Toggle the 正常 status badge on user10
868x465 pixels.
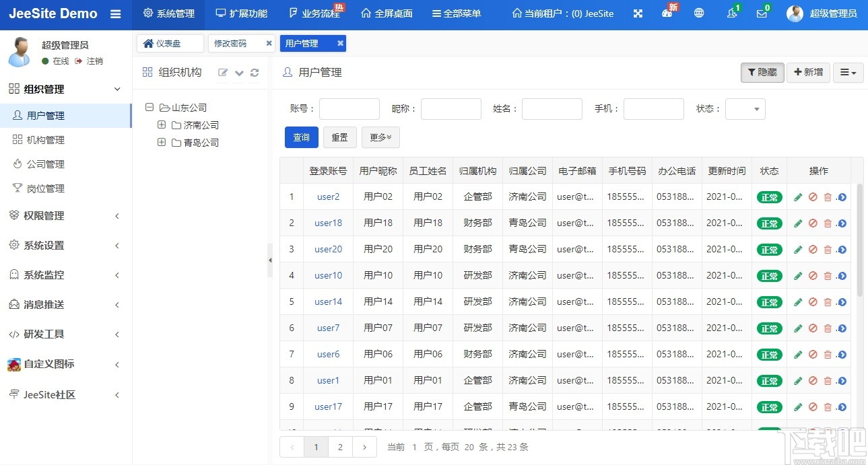click(769, 275)
